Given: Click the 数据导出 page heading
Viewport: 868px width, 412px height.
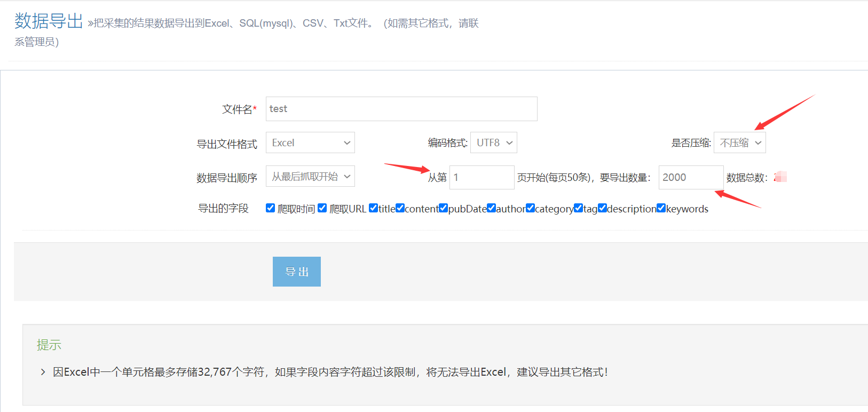Looking at the screenshot, I should (x=49, y=21).
